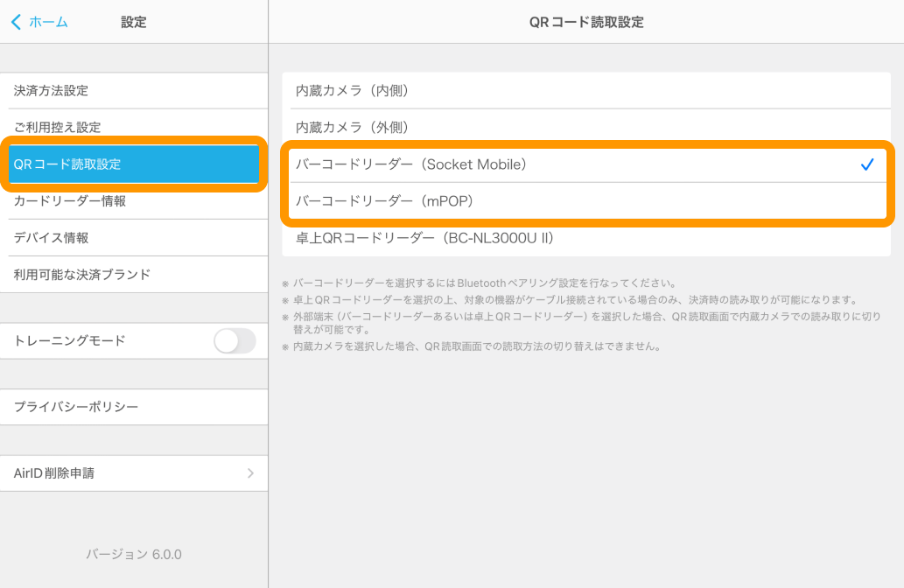Screen dimensions: 904x588
Task: Select the highlighted QRコード読取設定 entry
Action: pos(131,164)
